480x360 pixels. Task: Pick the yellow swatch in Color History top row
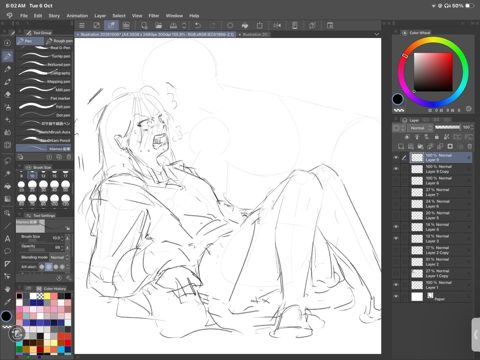click(47, 296)
